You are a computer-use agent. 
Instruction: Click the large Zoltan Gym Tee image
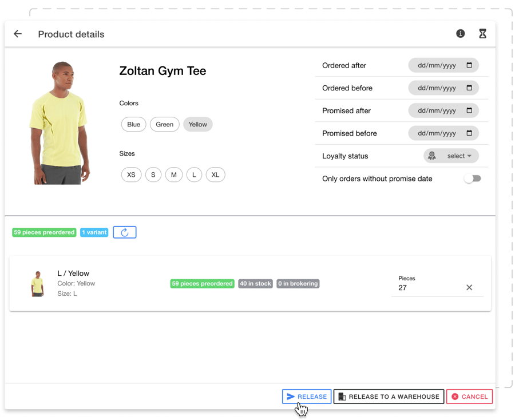60,123
